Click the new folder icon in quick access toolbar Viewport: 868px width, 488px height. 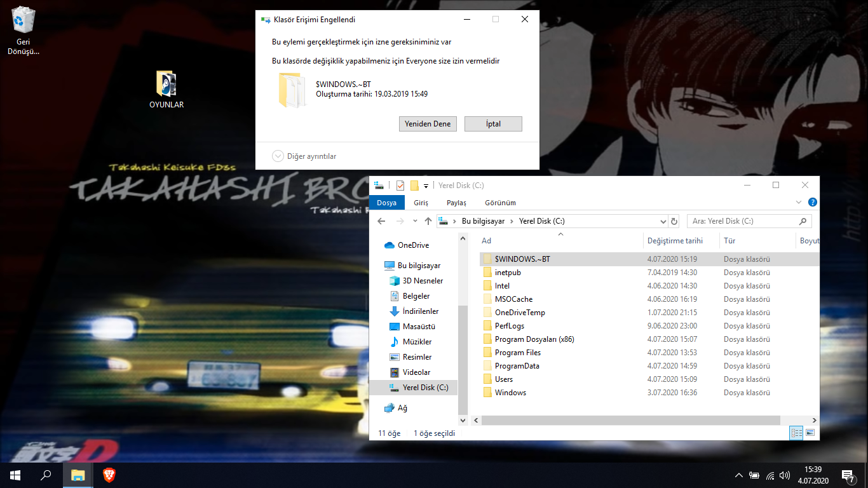point(414,186)
